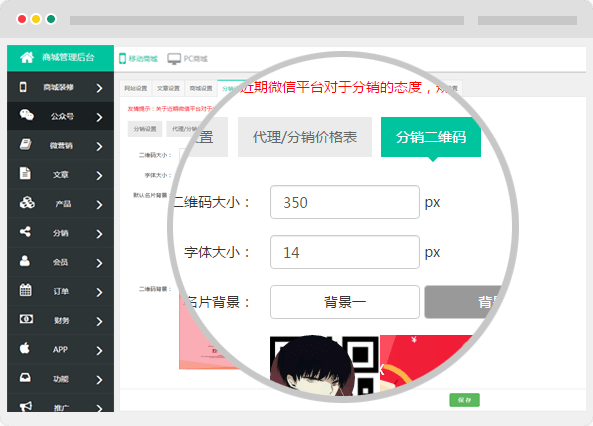
Task: Click the PC monitor icon in the top bar
Action: point(174,59)
